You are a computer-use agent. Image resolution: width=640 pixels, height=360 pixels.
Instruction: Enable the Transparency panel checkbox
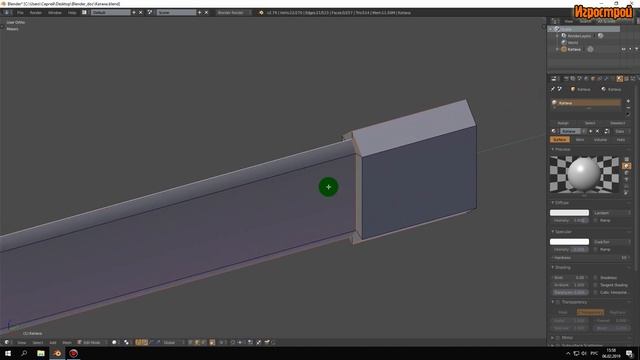558,302
